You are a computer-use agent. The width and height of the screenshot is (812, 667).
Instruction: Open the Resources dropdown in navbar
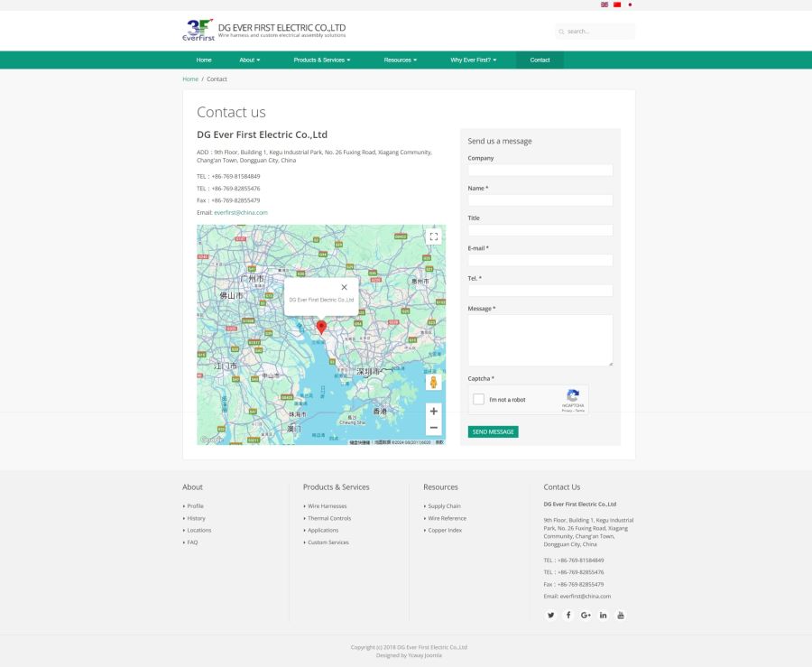coord(400,60)
